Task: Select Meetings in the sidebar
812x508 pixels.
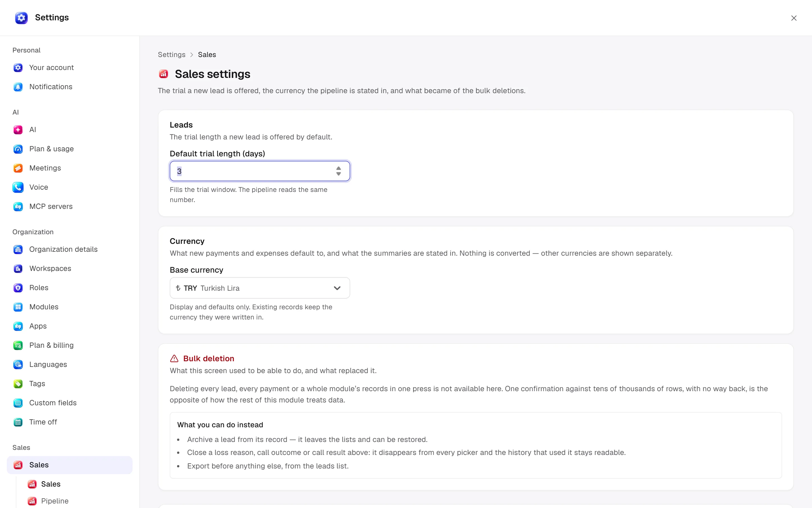Action: (69, 168)
